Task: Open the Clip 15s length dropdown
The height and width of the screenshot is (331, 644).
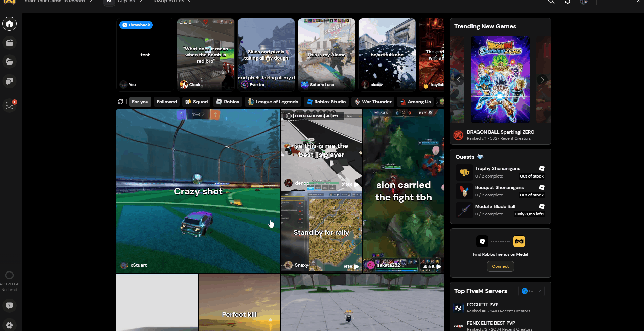Action: (x=130, y=2)
